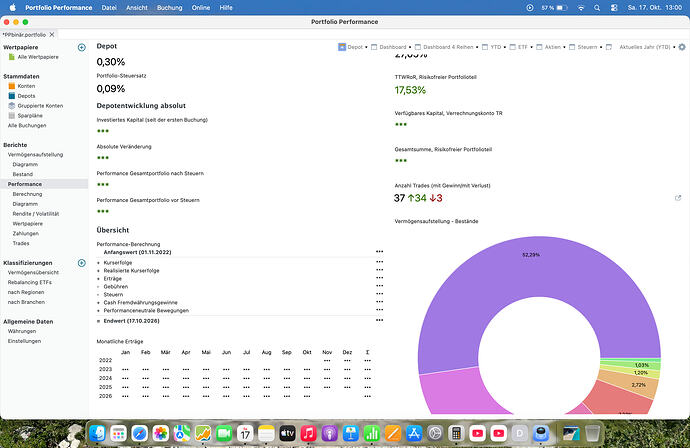Switch to the Dashboard 4 Reihen tab
690x448 pixels.
tap(448, 47)
